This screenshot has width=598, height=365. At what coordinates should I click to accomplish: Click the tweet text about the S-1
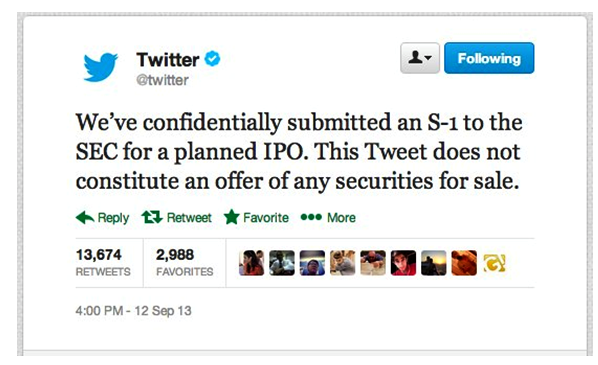pyautogui.click(x=299, y=151)
